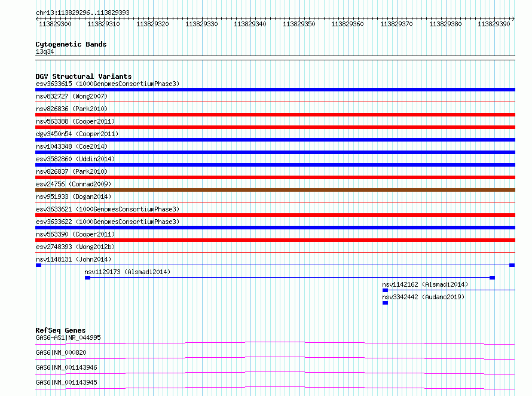Click ruler position 113829300
The height and width of the screenshot is (396, 532).
point(55,24)
